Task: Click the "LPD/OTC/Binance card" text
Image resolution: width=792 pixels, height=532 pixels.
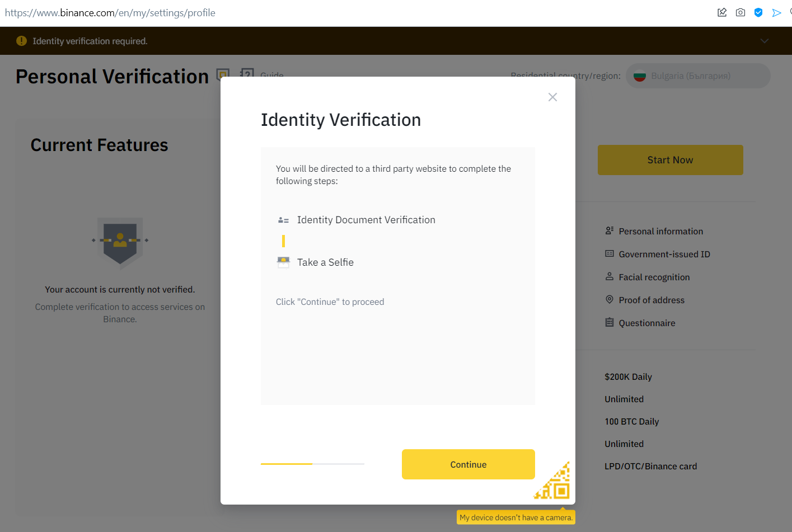Action: coord(650,466)
